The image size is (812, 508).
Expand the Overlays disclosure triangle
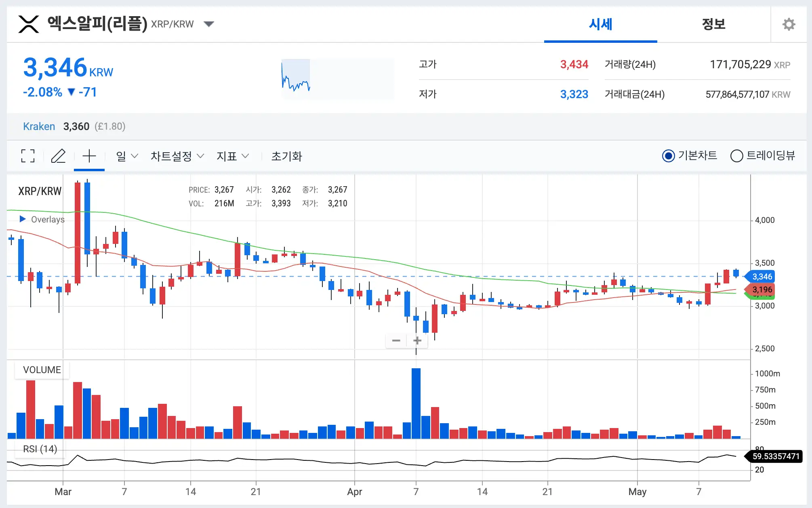click(x=22, y=219)
